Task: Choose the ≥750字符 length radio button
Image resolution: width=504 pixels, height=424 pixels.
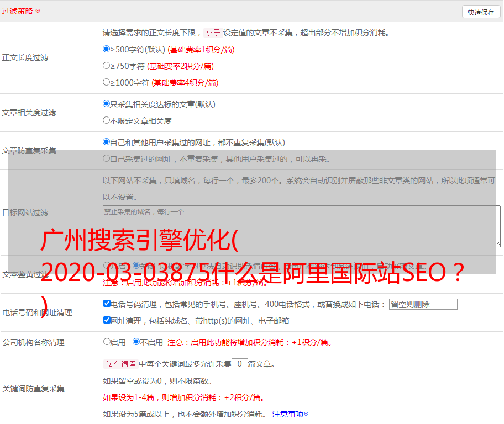Action: click(107, 66)
